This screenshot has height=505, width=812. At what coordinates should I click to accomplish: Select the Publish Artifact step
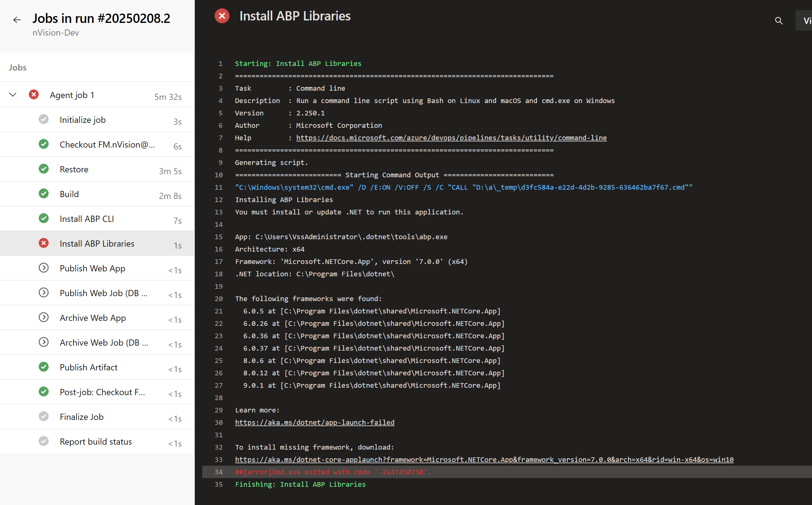[x=89, y=367]
